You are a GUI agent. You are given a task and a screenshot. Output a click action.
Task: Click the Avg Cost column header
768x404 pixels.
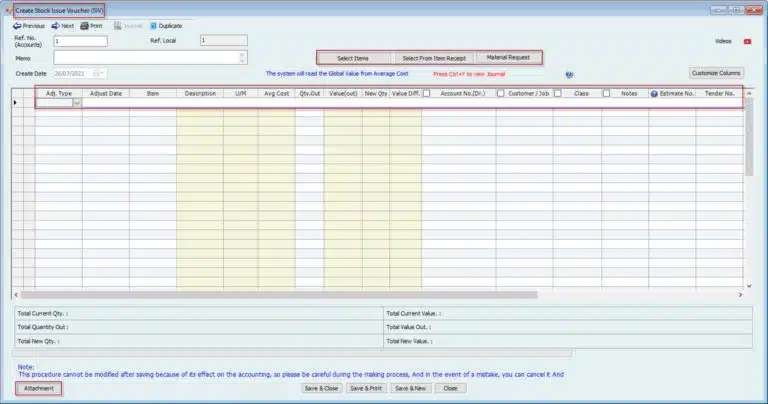pos(277,94)
